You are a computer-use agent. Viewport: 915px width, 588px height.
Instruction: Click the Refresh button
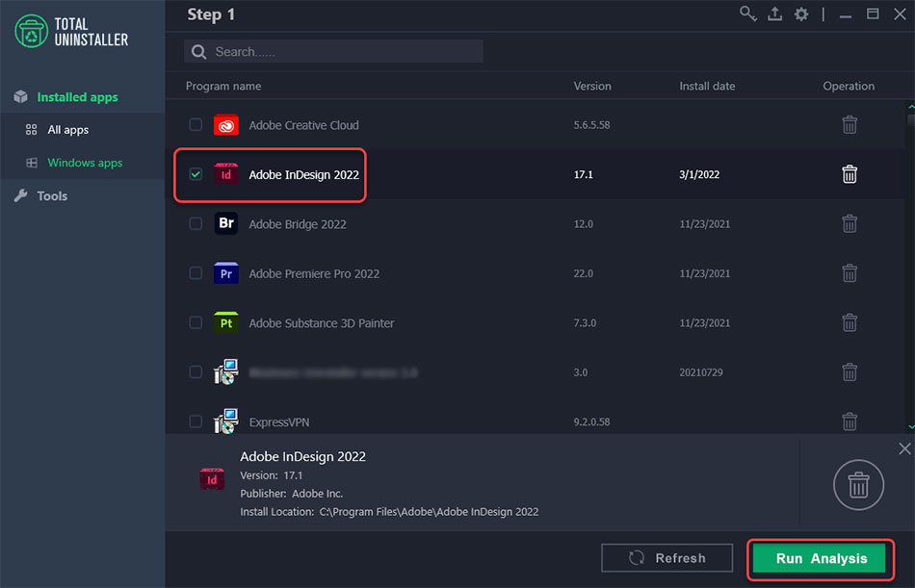[x=667, y=558]
